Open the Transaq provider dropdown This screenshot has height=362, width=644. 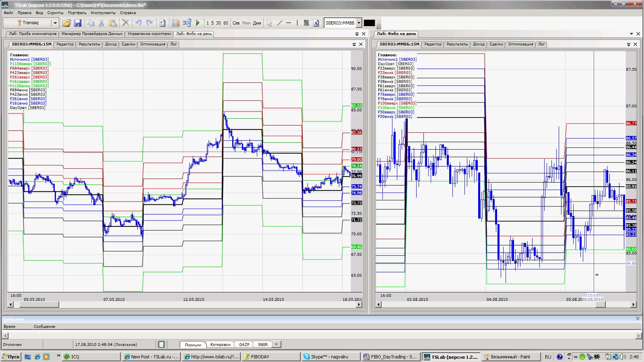click(x=55, y=23)
